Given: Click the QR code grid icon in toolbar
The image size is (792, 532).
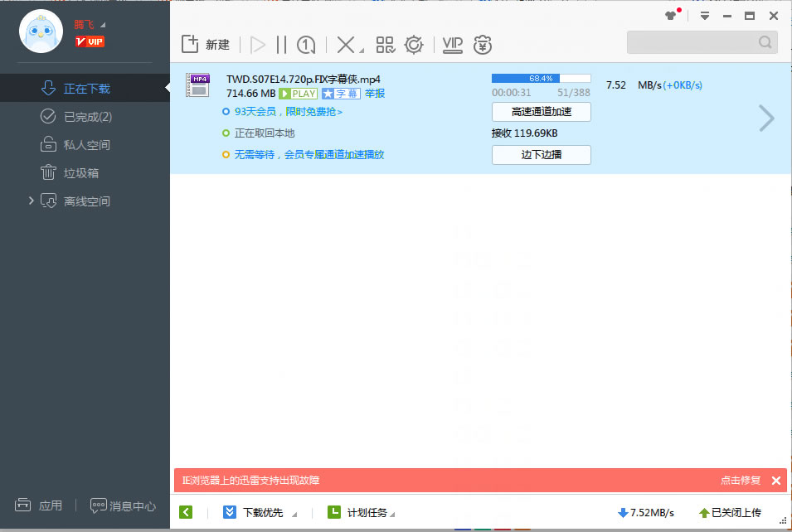Looking at the screenshot, I should tap(386, 45).
